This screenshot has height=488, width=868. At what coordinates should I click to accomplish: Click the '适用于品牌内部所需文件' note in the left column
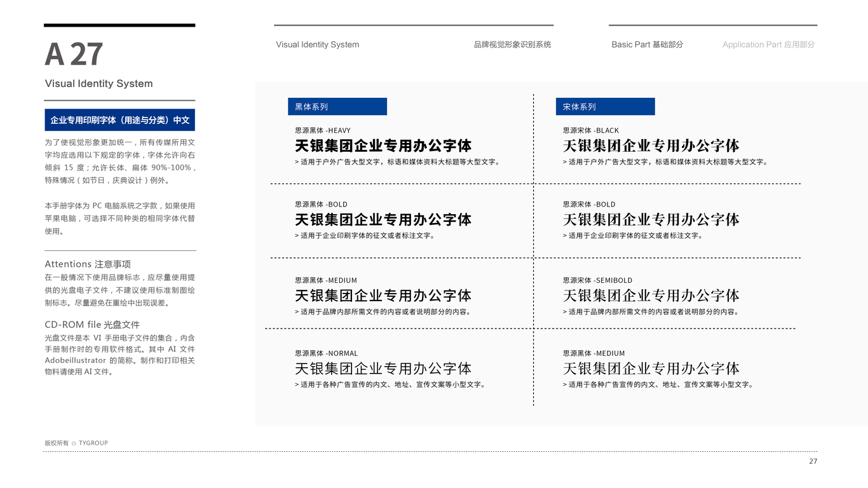(383, 312)
